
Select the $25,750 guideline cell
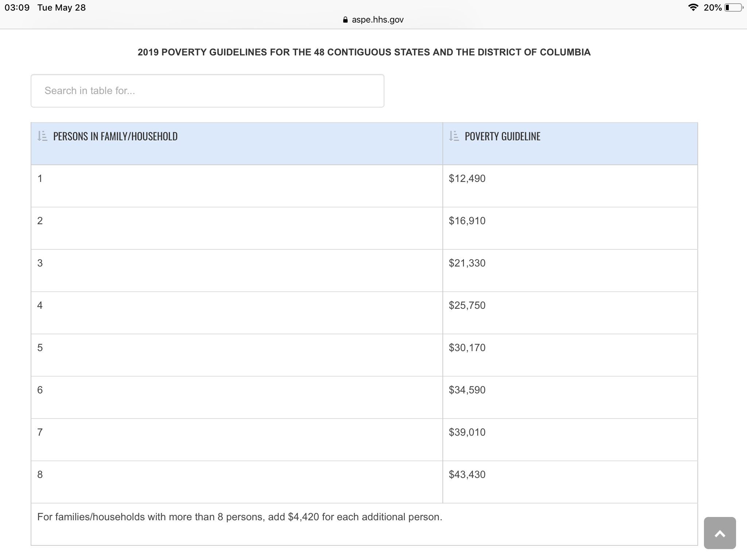tap(570, 313)
